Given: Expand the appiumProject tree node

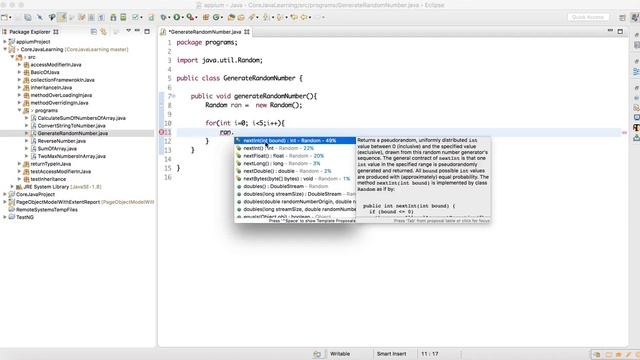Looking at the screenshot, I should pos(4,42).
